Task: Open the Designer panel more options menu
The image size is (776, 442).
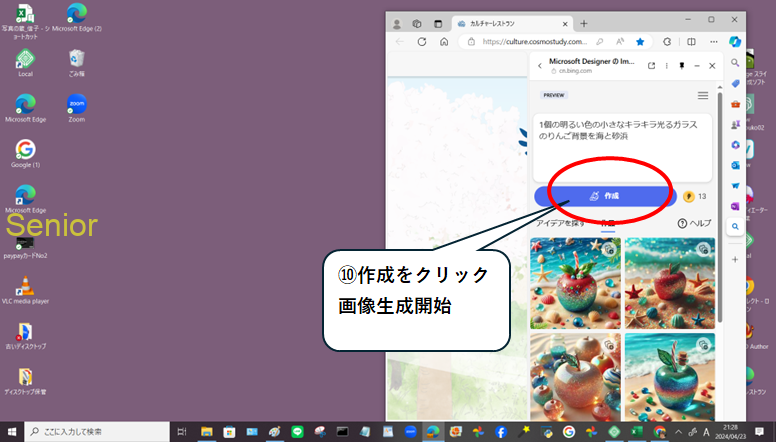Action: tap(667, 65)
